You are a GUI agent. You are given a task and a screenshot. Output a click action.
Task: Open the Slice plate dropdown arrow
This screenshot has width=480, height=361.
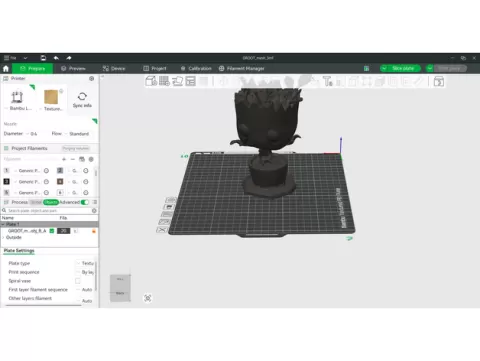[384, 68]
